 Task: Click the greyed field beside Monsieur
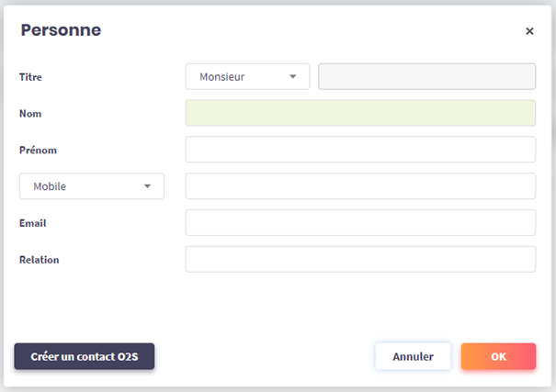426,77
